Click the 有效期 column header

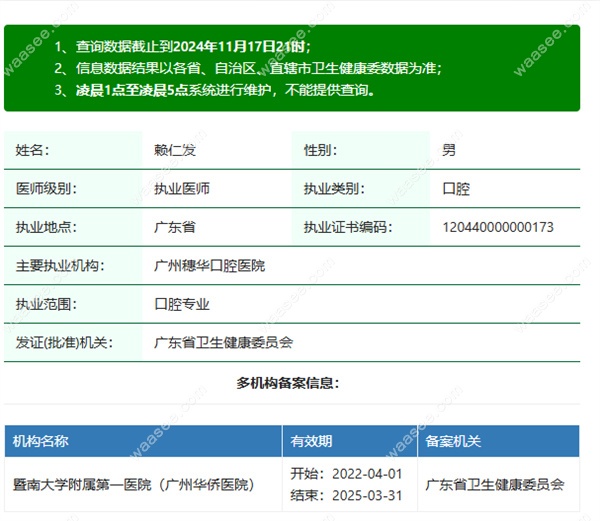311,441
